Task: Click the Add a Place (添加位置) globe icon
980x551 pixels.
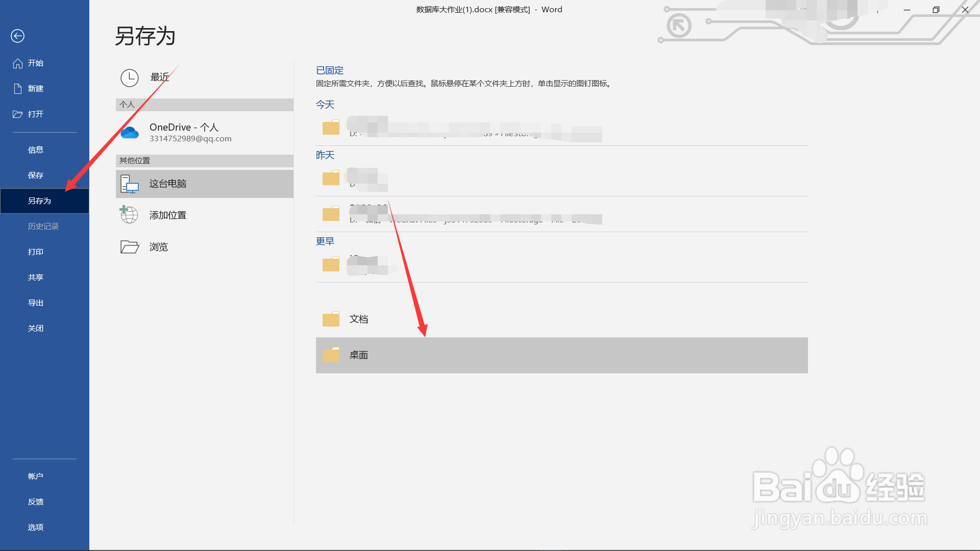Action: click(129, 215)
